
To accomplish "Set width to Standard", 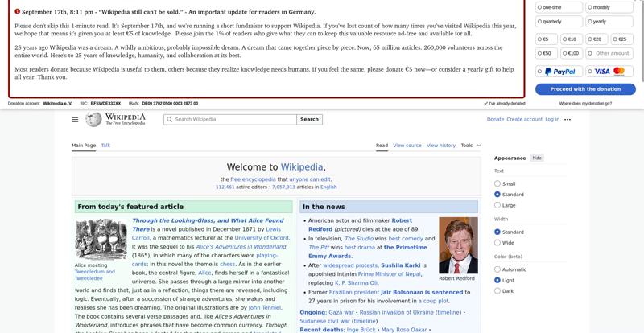I will 497,232.
